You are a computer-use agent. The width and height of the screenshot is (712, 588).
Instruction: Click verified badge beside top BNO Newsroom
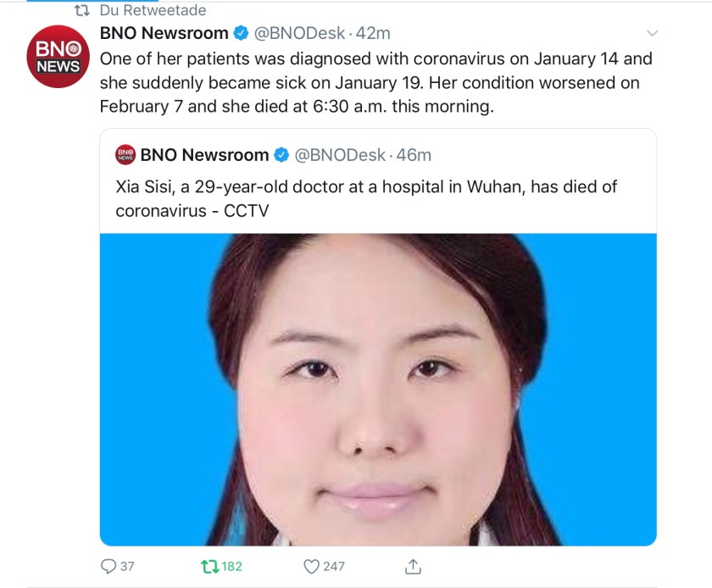tap(241, 33)
